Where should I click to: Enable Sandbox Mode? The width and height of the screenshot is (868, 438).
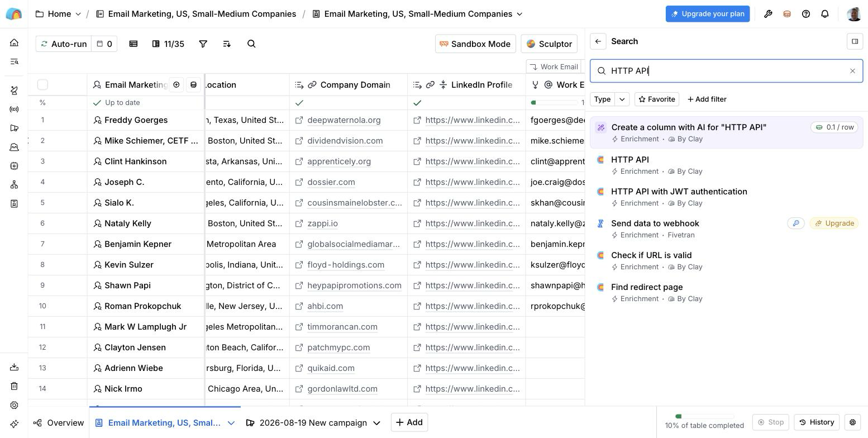click(475, 44)
